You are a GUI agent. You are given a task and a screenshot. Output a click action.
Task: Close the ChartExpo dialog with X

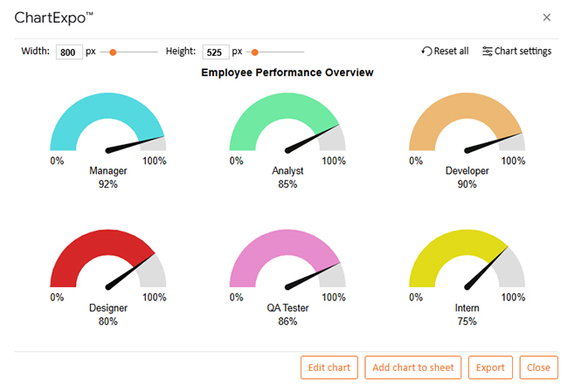pyautogui.click(x=547, y=17)
